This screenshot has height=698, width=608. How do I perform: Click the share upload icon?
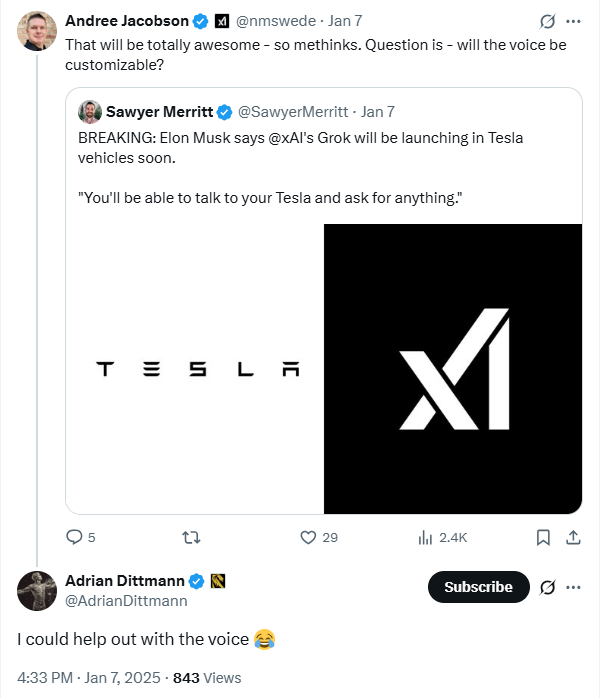[573, 537]
